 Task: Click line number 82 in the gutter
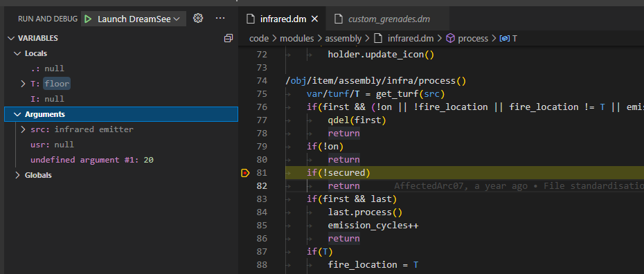tap(262, 186)
